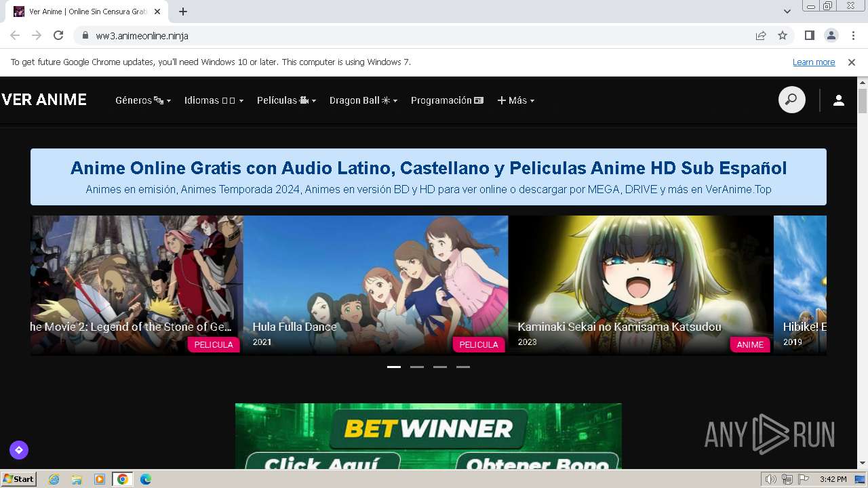Open the Kaminaki Sekai no Kamisama Katsudou card
The width and height of the screenshot is (868, 488).
click(641, 285)
